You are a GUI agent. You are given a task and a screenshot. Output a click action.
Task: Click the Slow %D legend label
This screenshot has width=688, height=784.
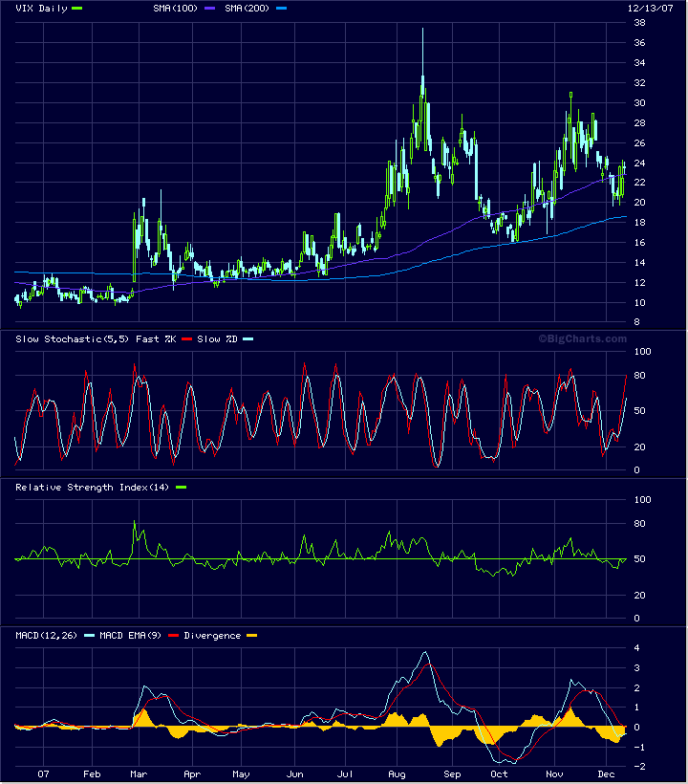pos(217,339)
